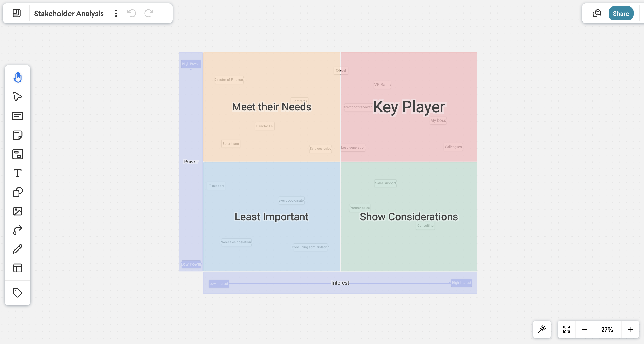Select the card tool

[x=18, y=116]
